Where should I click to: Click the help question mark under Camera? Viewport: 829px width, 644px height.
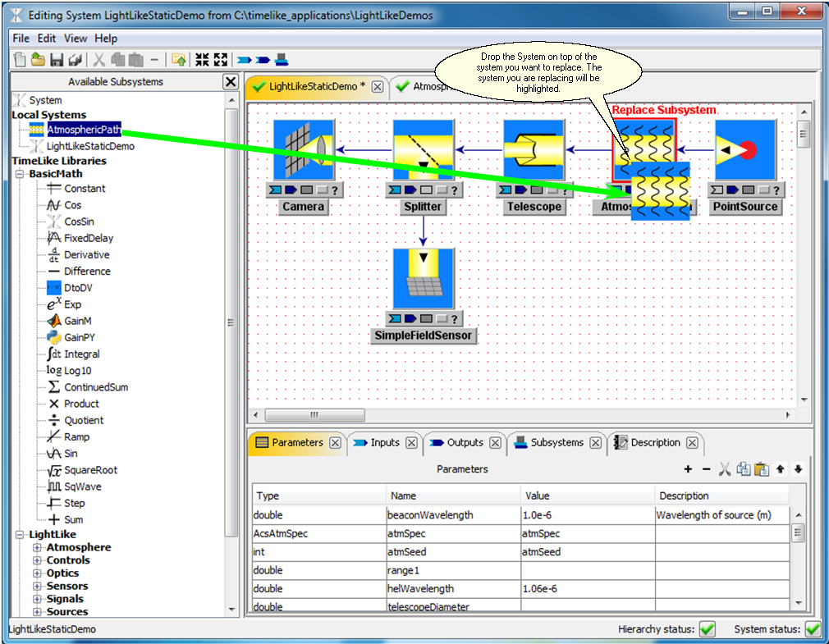[335, 190]
